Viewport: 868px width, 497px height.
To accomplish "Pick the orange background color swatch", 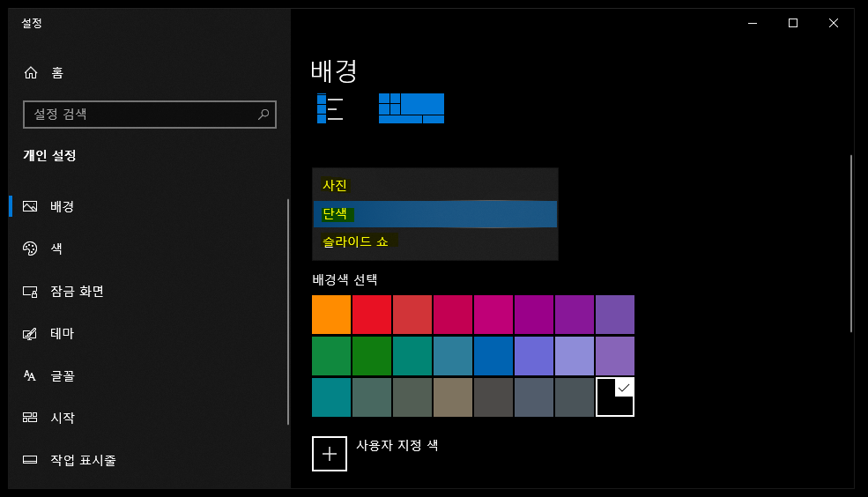I will [331, 315].
